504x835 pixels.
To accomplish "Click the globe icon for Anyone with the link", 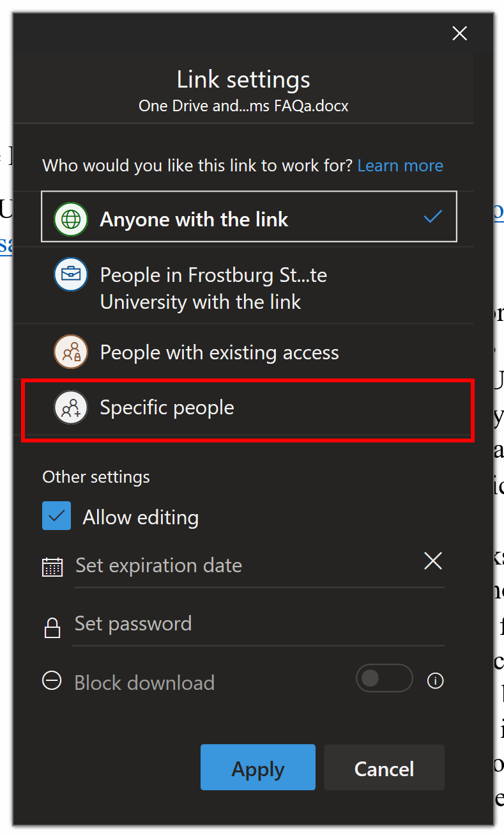I will click(x=71, y=219).
